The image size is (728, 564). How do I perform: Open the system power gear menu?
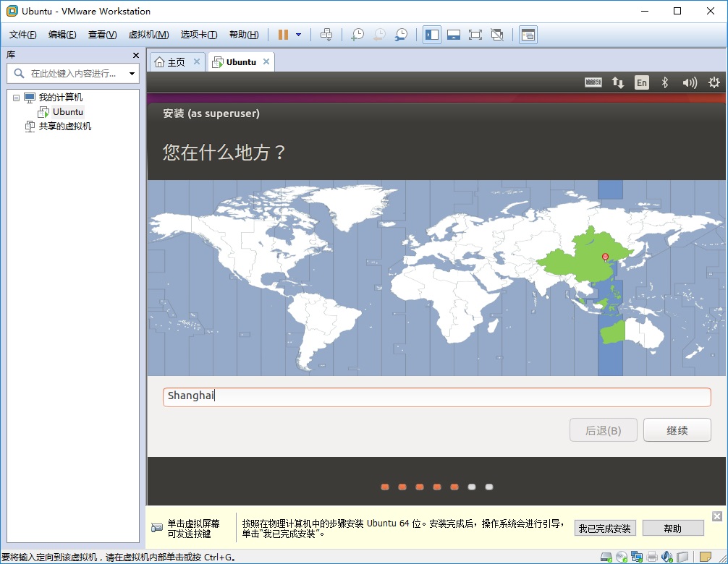[714, 82]
